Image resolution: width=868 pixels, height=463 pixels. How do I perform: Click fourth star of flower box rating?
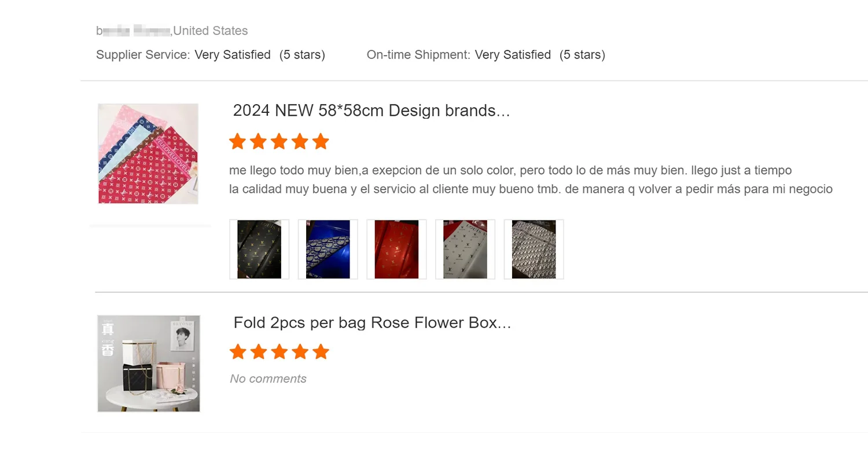[x=300, y=351]
